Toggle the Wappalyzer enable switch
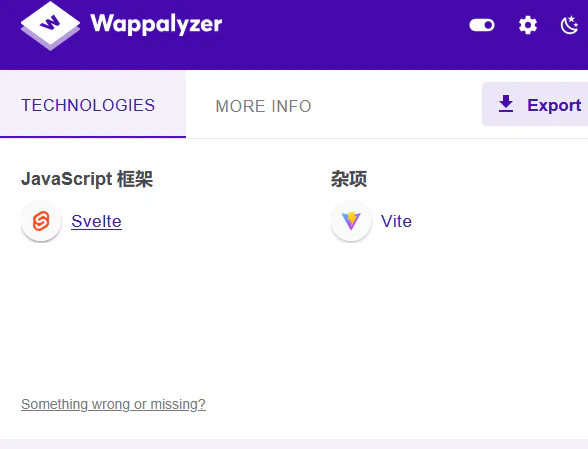This screenshot has width=588, height=449. [x=482, y=25]
